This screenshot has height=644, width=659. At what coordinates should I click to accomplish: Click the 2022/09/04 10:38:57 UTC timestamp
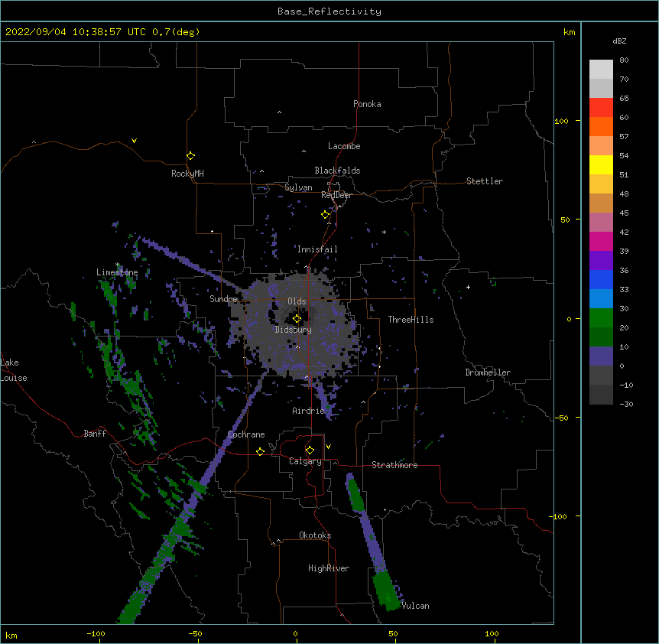pos(75,32)
